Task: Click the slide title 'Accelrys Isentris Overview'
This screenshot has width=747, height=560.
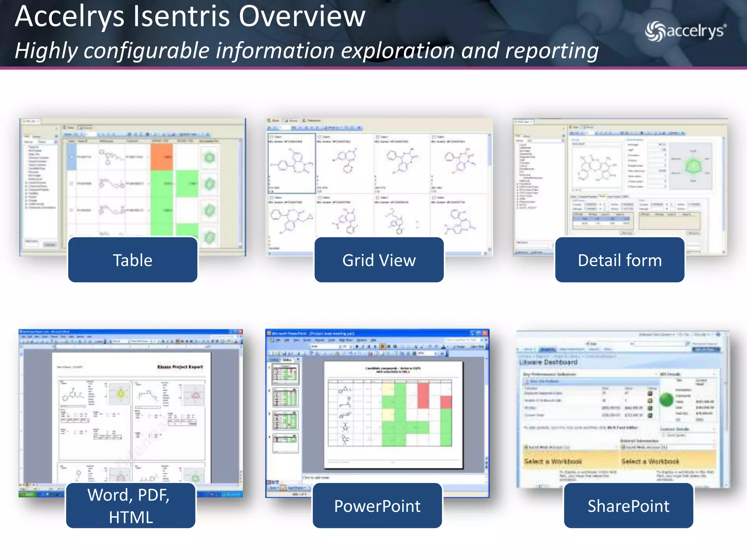Action: 190,16
